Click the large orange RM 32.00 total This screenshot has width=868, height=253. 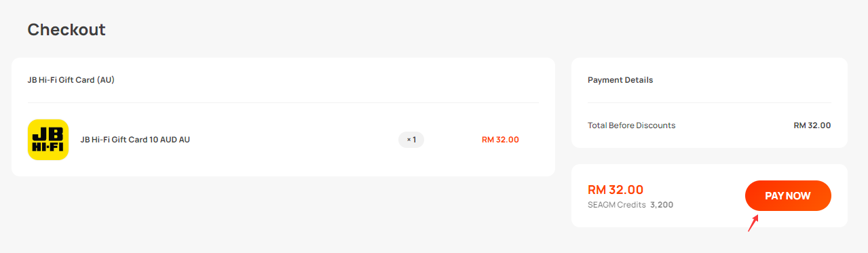pyautogui.click(x=616, y=189)
